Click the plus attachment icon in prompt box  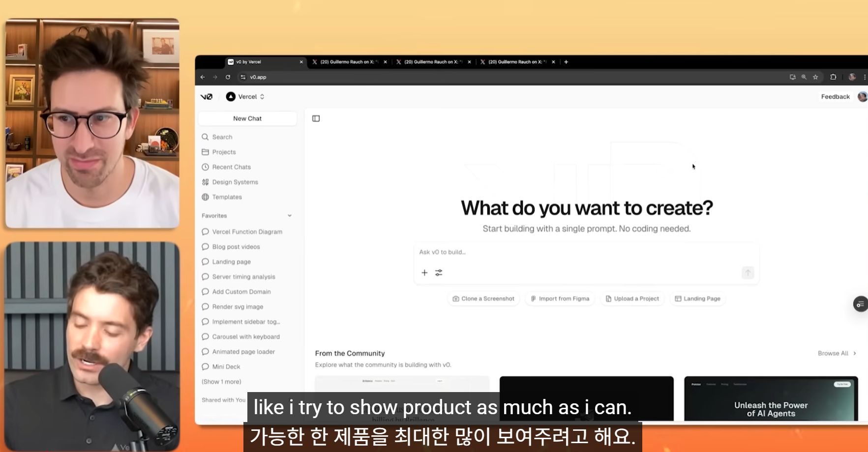click(x=424, y=273)
